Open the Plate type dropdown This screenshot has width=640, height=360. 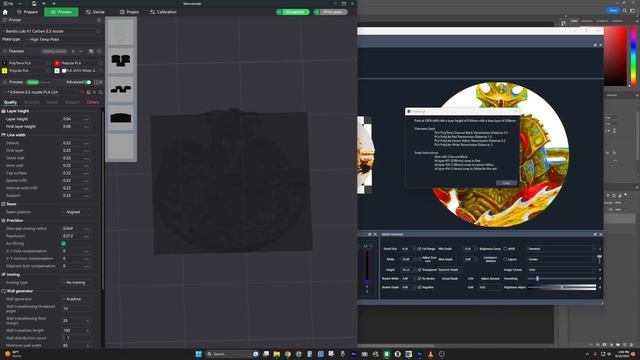[64, 40]
